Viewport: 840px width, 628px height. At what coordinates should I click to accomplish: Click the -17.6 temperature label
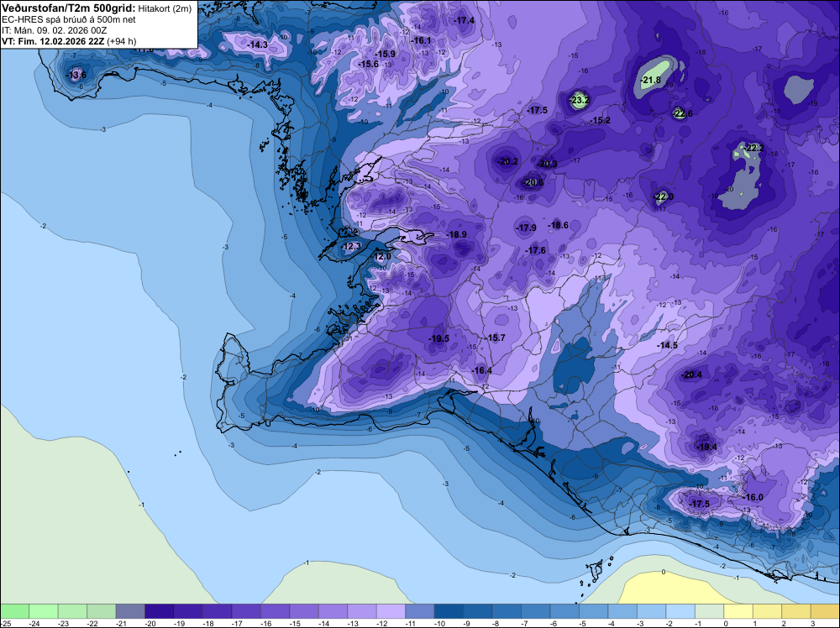536,250
